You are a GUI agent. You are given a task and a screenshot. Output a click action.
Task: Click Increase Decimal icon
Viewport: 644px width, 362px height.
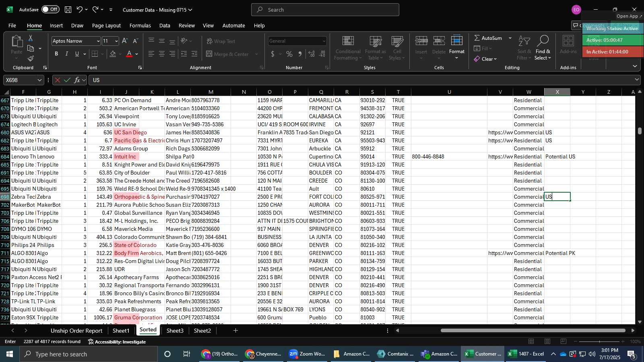[312, 54]
